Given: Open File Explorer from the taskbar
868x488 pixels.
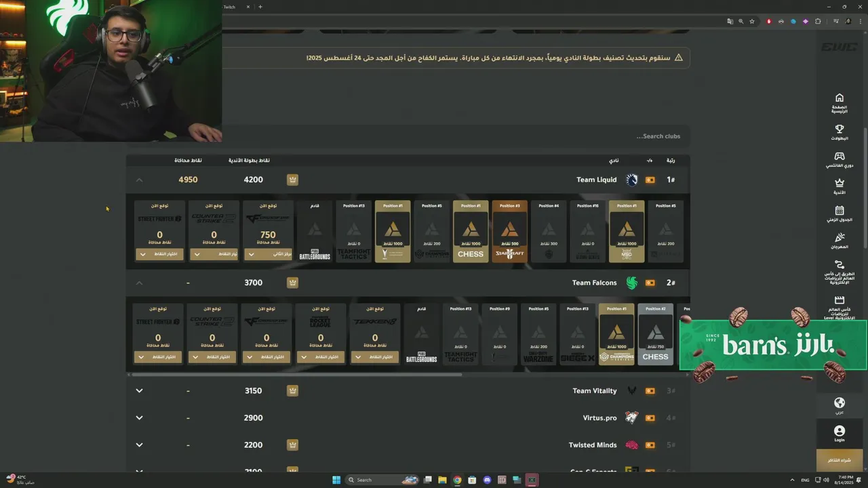Looking at the screenshot, I should tap(442, 480).
